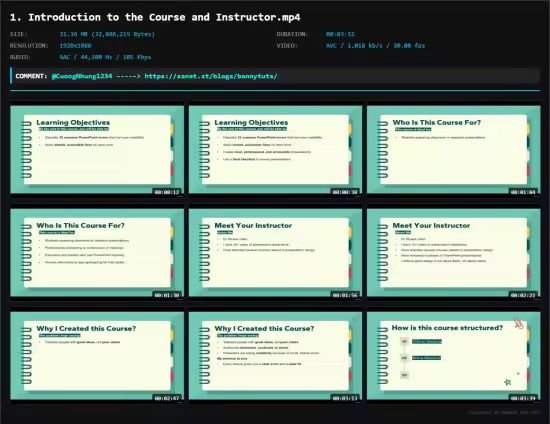Image resolution: width=550 pixels, height=424 pixels.
Task: Click the file size value in bytes
Action: tap(107, 34)
